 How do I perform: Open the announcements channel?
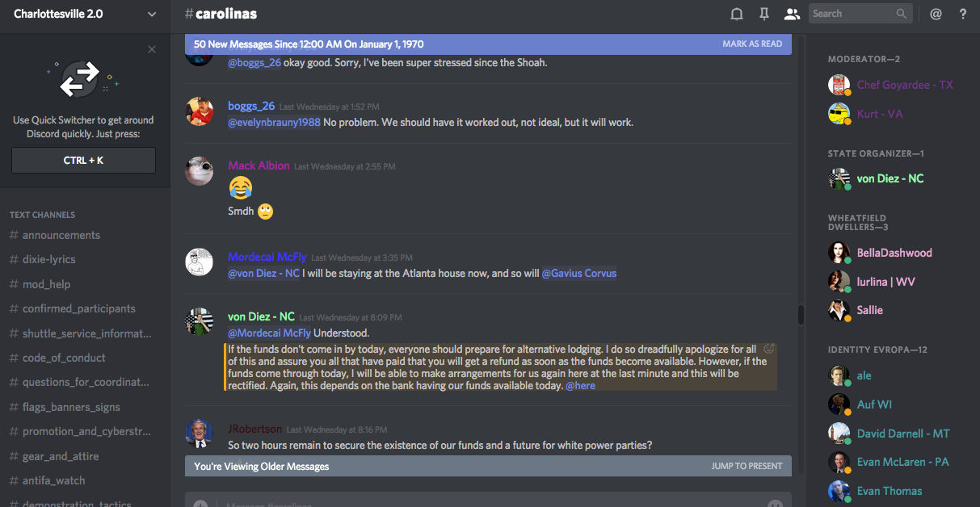tap(61, 235)
